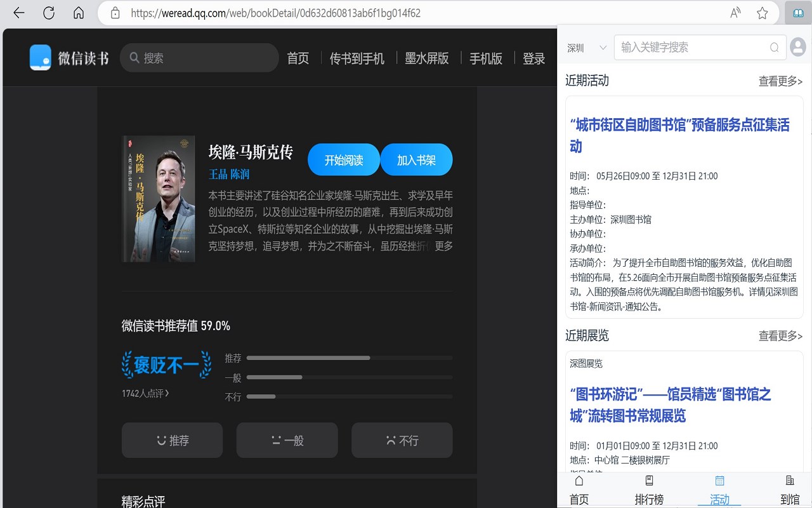Click the book title 埃隆·马斯克传

[251, 152]
